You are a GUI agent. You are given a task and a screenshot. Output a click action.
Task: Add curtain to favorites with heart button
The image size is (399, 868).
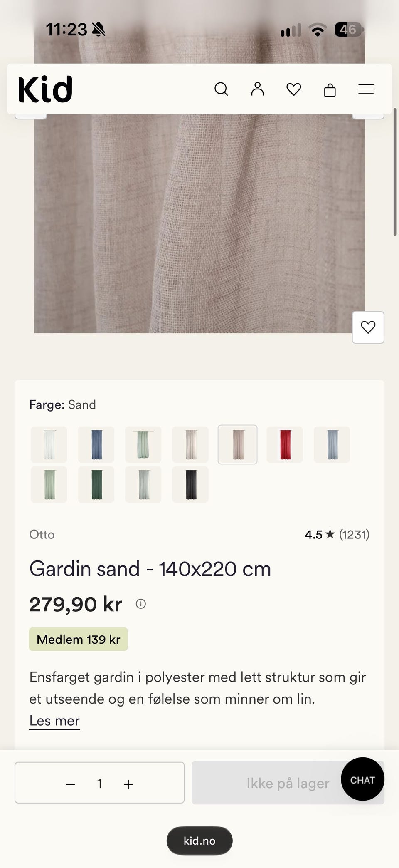[x=368, y=327]
